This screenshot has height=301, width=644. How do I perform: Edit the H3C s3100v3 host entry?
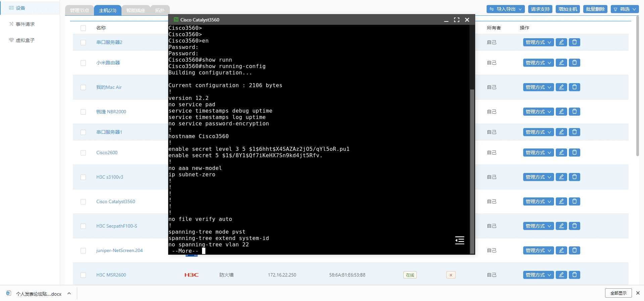click(561, 177)
